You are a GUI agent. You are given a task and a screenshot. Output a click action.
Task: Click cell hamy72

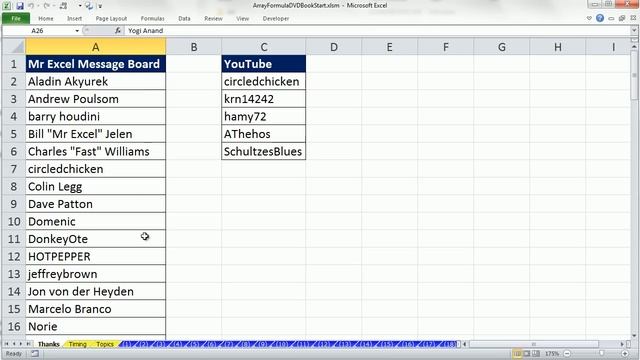point(264,116)
